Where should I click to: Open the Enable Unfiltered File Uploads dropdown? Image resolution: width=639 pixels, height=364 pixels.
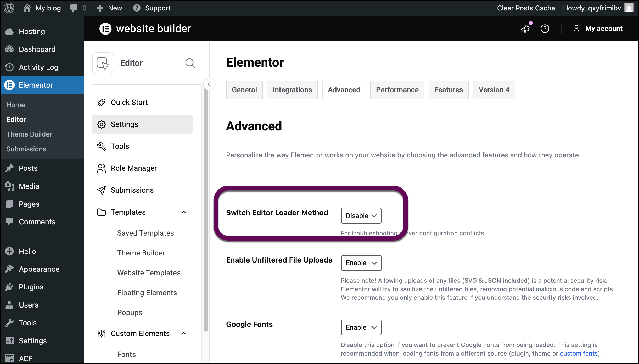pos(361,263)
